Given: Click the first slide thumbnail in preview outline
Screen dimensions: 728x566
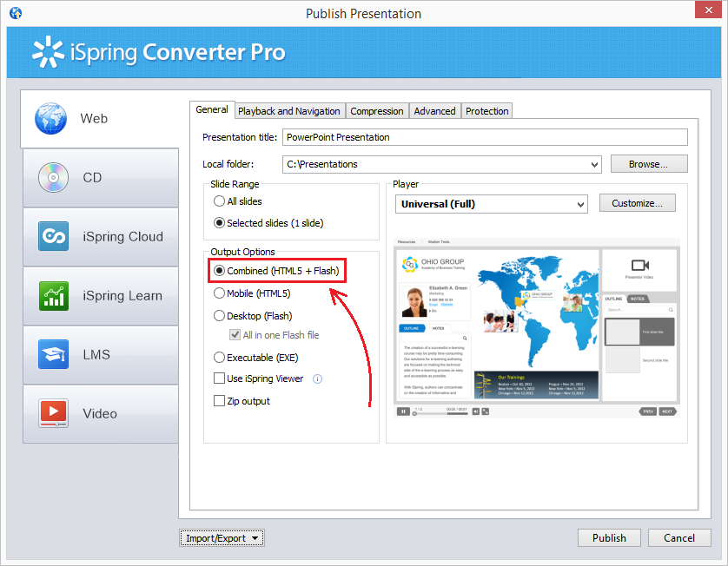Looking at the screenshot, I should tap(622, 332).
